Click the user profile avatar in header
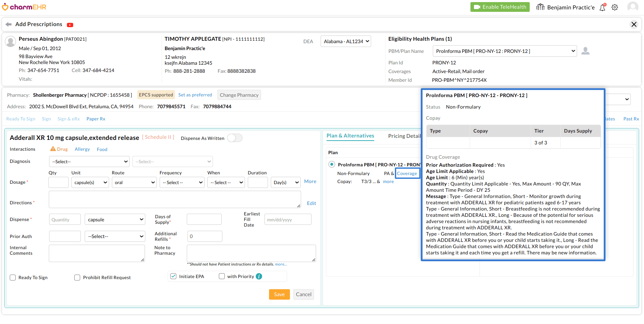This screenshot has width=644, height=324. (x=632, y=7)
